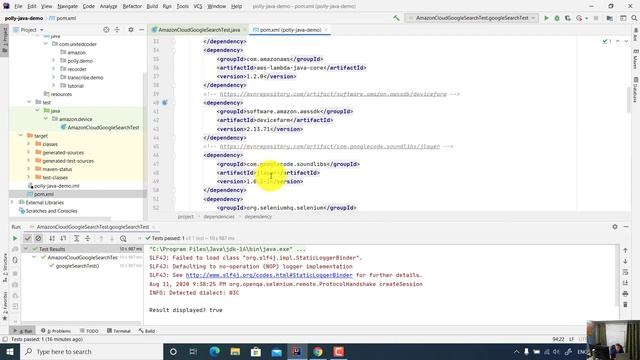Screen dimensions: 640x360
Task: Sort tests by duration in Run toolbar
Action: click(x=63, y=238)
